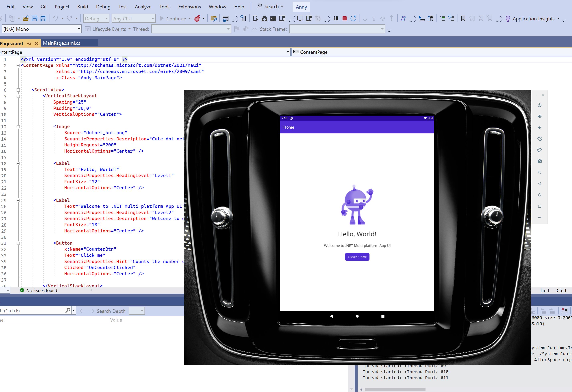Image resolution: width=572 pixels, height=392 pixels.
Task: Open the Debug configuration dropdown
Action: tap(96, 19)
